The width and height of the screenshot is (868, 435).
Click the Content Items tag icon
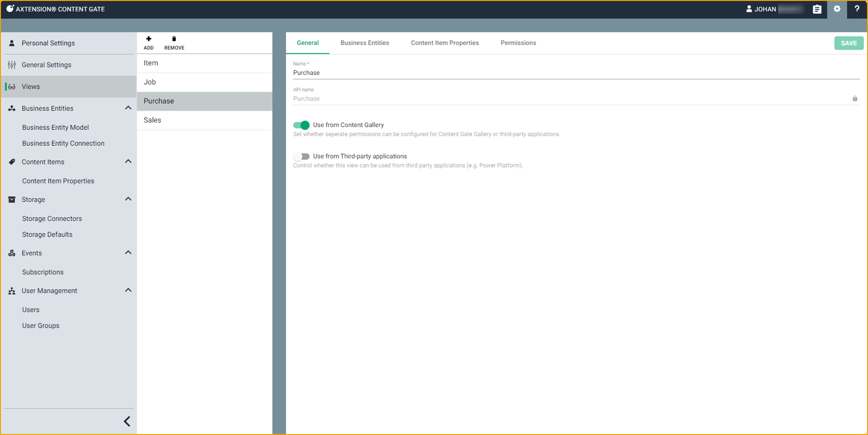click(12, 162)
